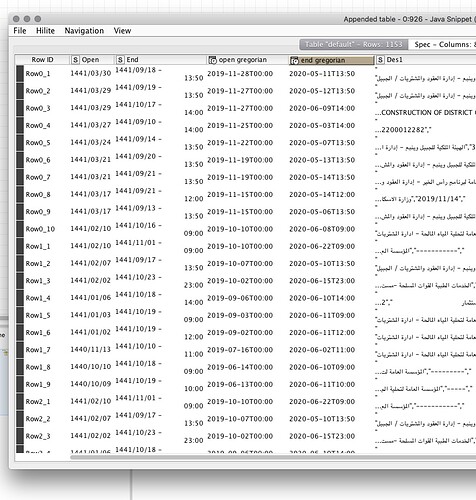Viewport: 476px width, 500px height.
Task: Click open gregorian cell 2019-09-06T00:00
Action: [240, 298]
